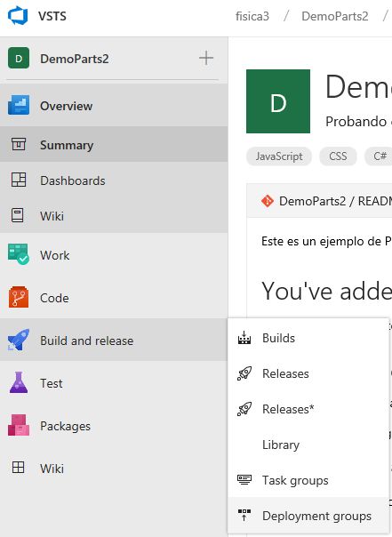Click the "Este es un ejemplo" README text
Image resolution: width=392 pixels, height=537 pixels.
click(326, 242)
